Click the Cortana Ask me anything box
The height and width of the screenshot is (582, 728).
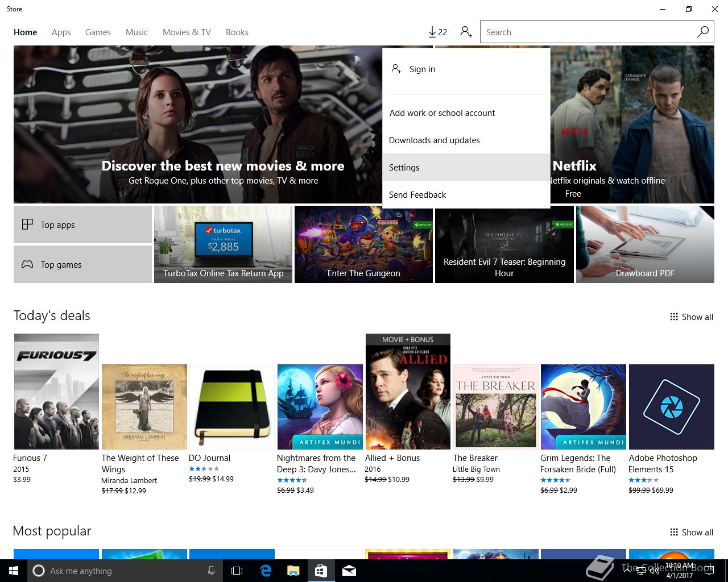[x=124, y=571]
